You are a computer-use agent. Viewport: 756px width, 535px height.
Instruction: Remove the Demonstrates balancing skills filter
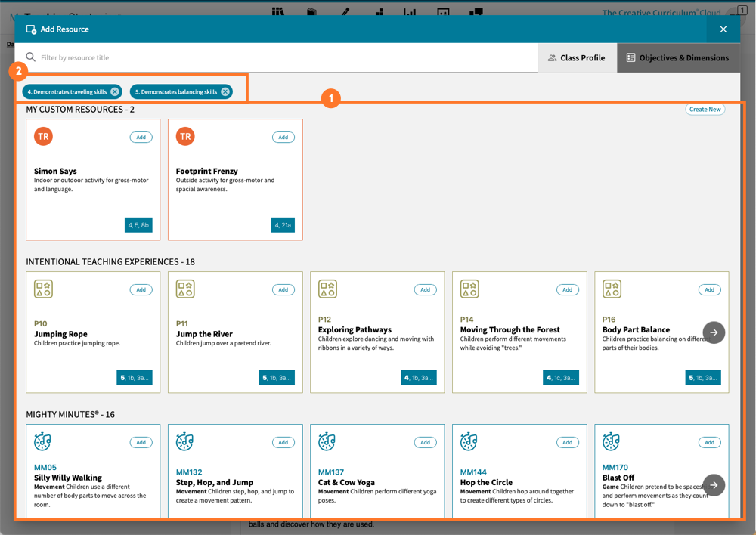[x=225, y=91]
